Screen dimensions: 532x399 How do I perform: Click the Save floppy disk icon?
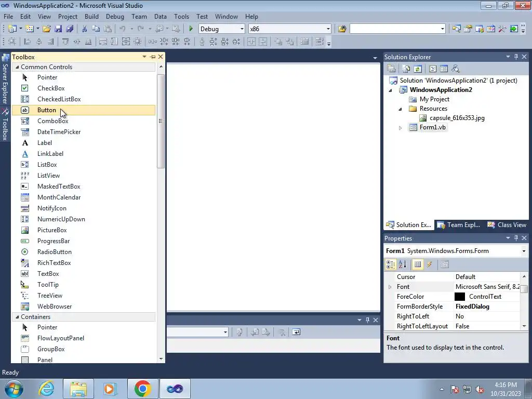pyautogui.click(x=58, y=29)
